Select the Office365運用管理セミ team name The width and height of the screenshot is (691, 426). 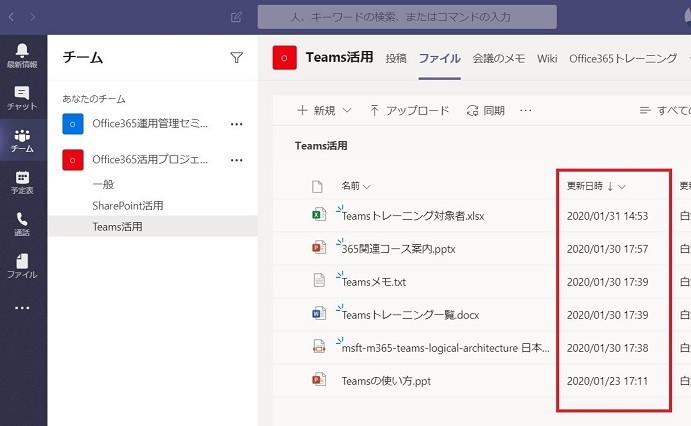(x=150, y=124)
